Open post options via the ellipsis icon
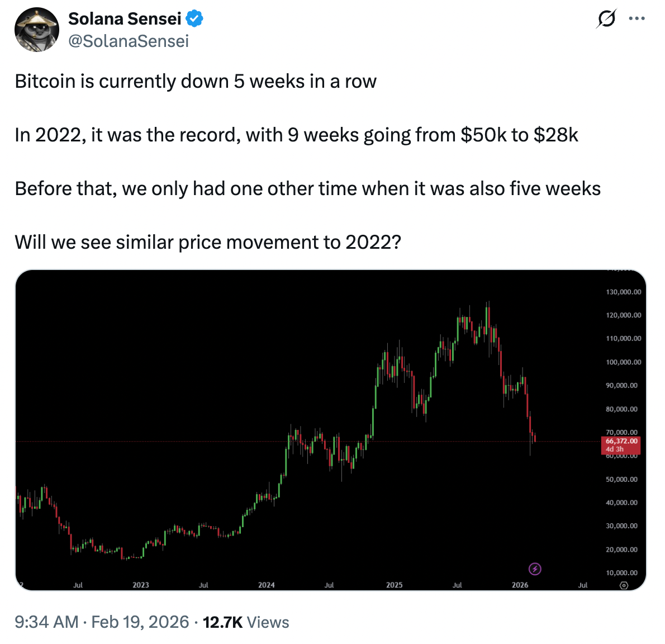Screen dimensions: 665x644 [x=637, y=18]
